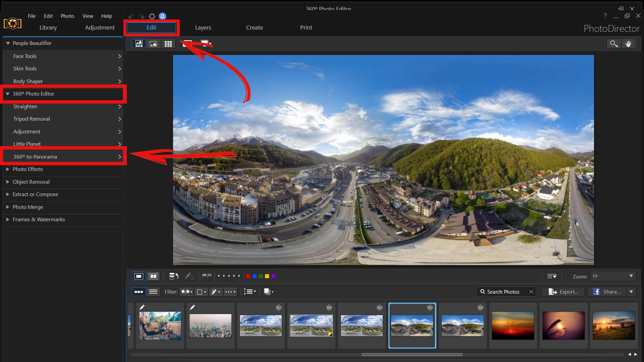Click the grid view icon
This screenshot has height=362, width=644.
tap(168, 43)
